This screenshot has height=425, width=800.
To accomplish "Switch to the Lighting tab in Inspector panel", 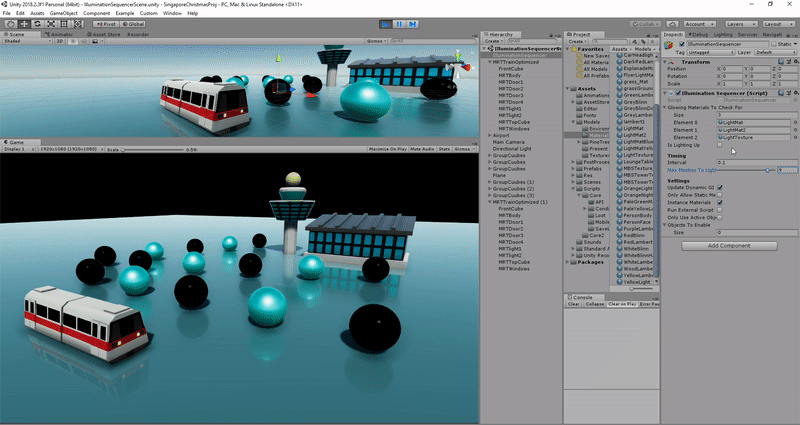I will [x=722, y=35].
